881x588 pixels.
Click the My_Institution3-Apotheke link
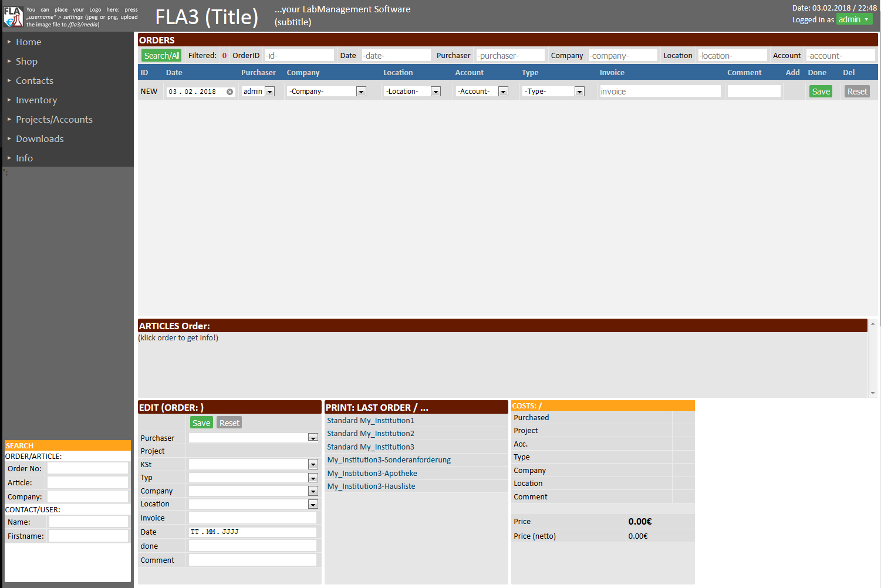click(372, 473)
